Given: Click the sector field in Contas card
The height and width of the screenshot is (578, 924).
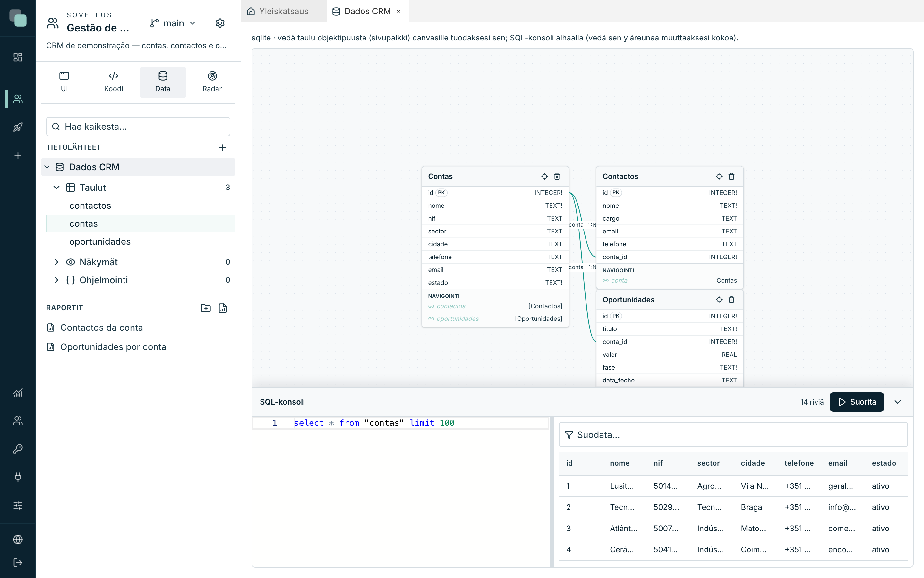Looking at the screenshot, I should tap(495, 231).
